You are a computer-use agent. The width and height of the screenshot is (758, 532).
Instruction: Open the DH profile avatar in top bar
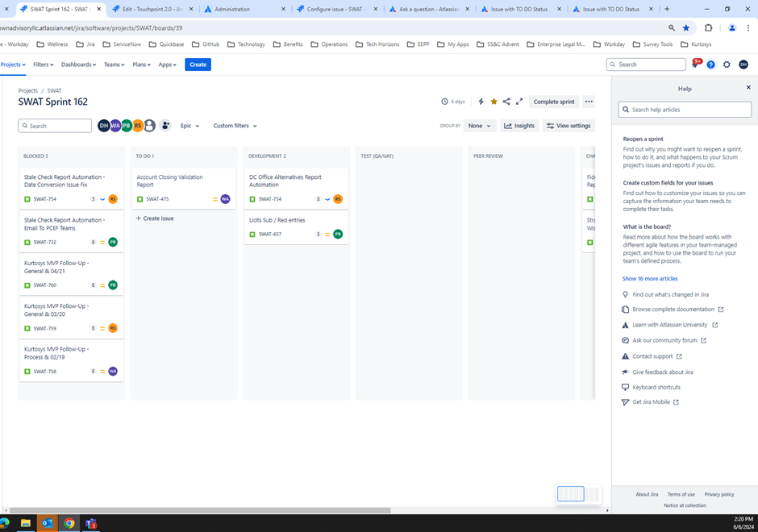tap(743, 64)
